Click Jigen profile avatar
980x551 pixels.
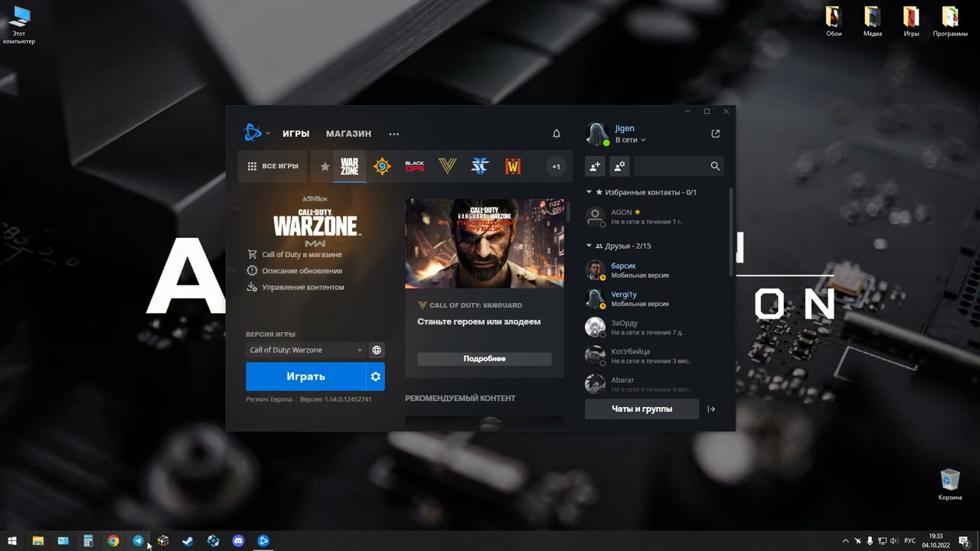[597, 135]
